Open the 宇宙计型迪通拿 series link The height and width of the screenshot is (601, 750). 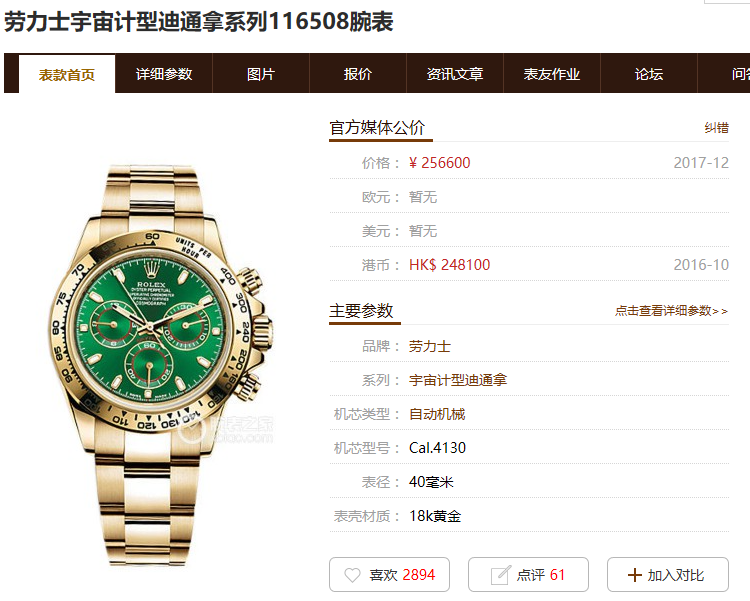pos(458,380)
